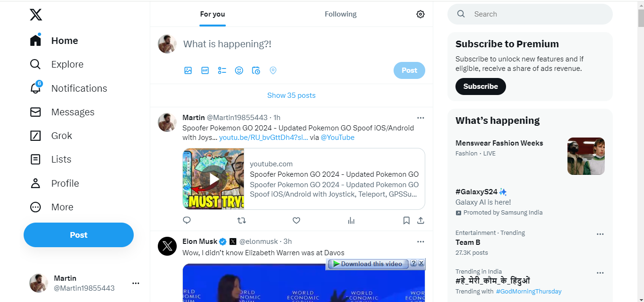The height and width of the screenshot is (302, 644).
Task: Go to Profile page
Action: (x=54, y=183)
